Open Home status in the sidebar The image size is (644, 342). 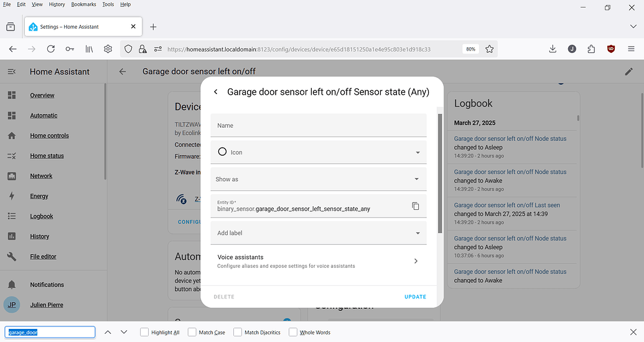point(47,156)
